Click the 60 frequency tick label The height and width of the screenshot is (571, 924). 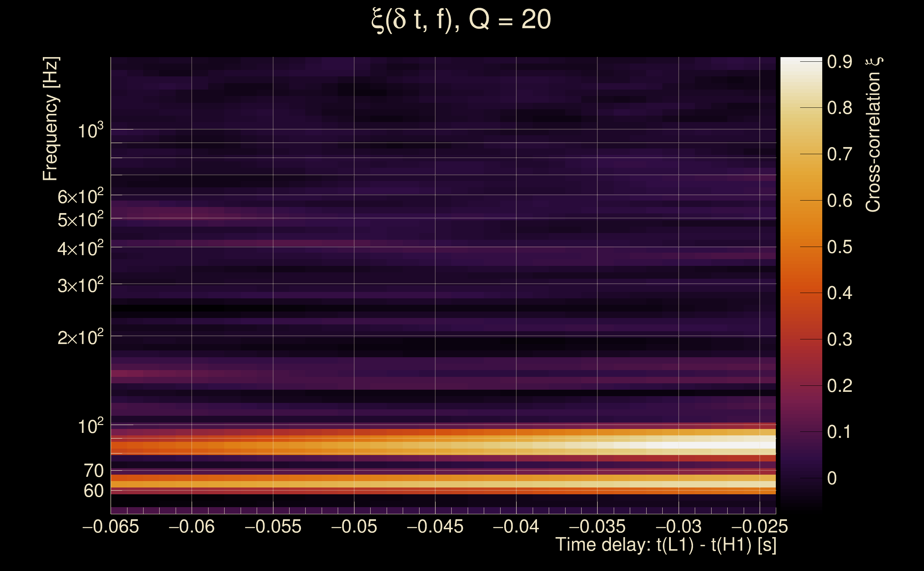[93, 491]
